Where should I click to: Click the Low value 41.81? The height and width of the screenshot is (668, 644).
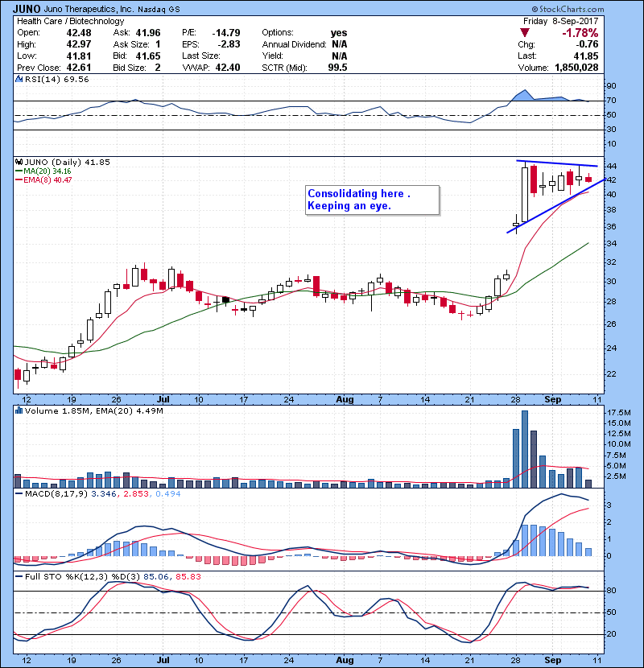click(x=79, y=56)
